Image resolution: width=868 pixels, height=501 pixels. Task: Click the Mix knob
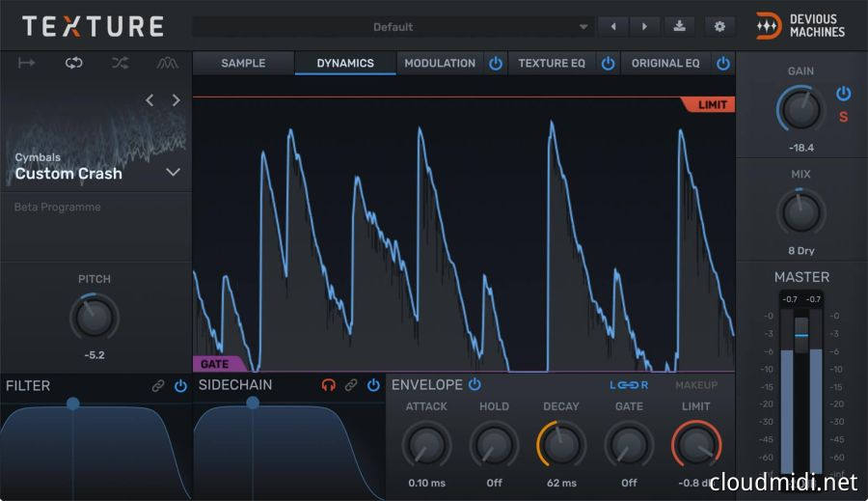pyautogui.click(x=801, y=212)
